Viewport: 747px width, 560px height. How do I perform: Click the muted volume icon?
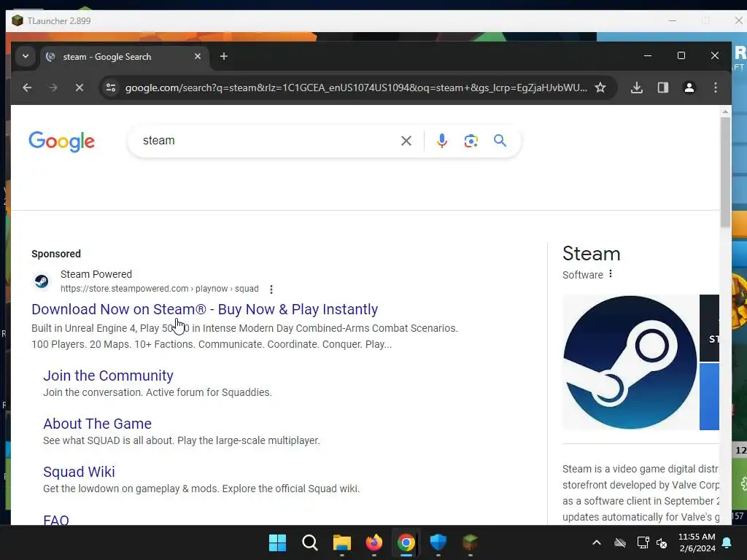coord(662,542)
